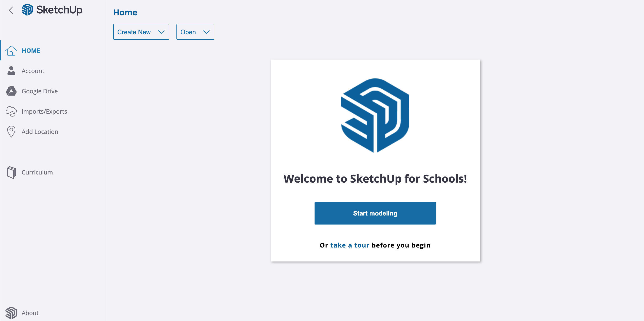Click the Curriculum book icon

click(11, 172)
